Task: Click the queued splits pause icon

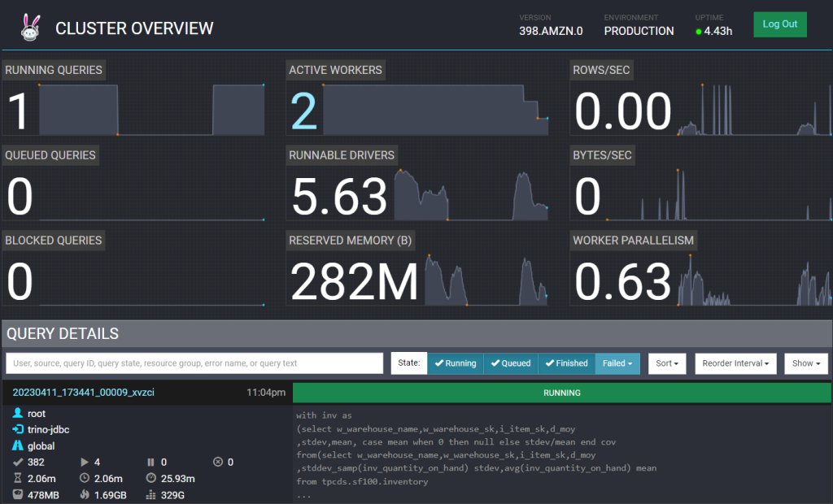Action: (150, 463)
